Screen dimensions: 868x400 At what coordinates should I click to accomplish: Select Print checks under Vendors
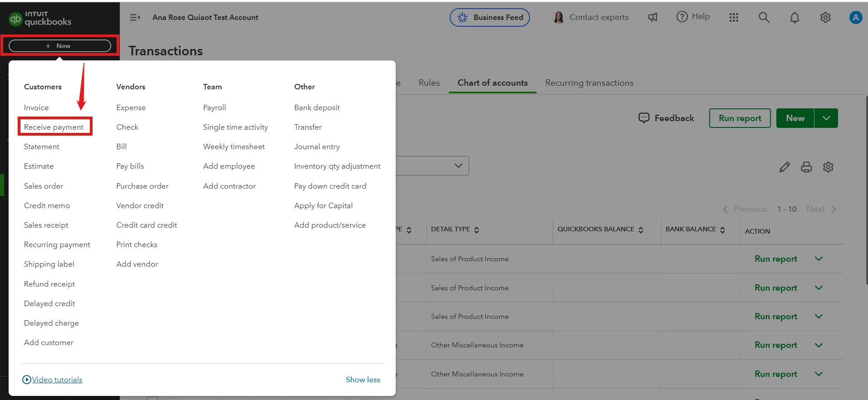pyautogui.click(x=137, y=244)
